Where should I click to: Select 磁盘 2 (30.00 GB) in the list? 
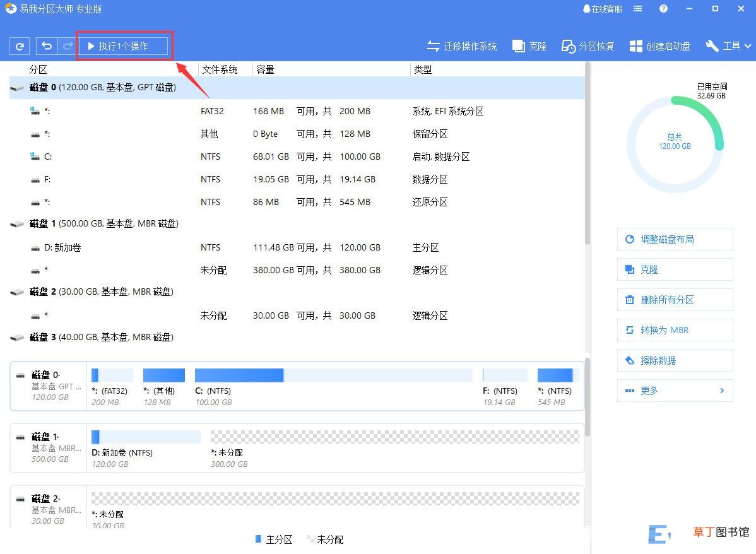297,292
